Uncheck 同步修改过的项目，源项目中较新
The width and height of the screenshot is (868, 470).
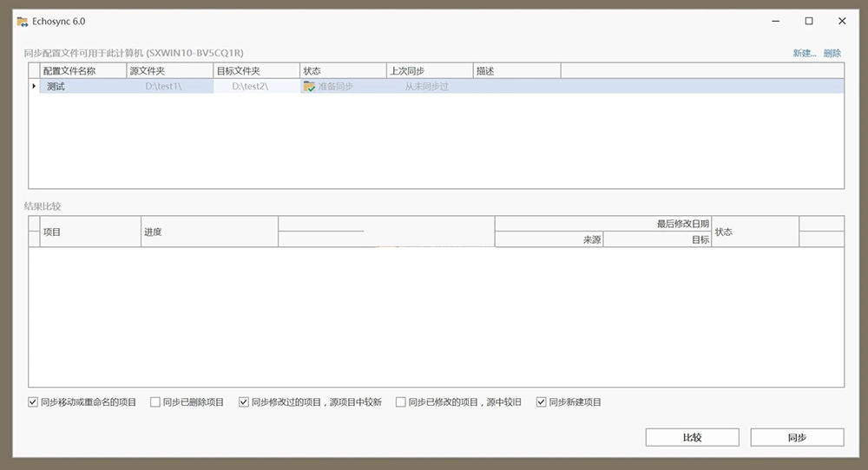[243, 402]
